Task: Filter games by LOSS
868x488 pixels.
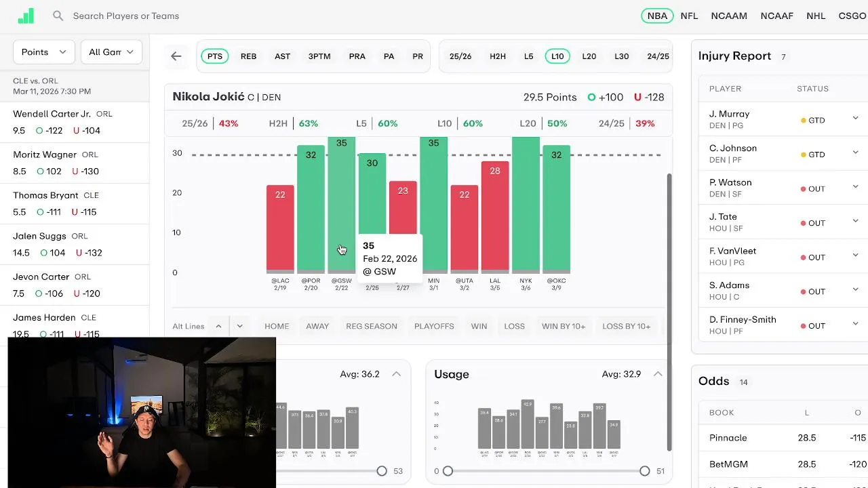Action: pyautogui.click(x=515, y=327)
